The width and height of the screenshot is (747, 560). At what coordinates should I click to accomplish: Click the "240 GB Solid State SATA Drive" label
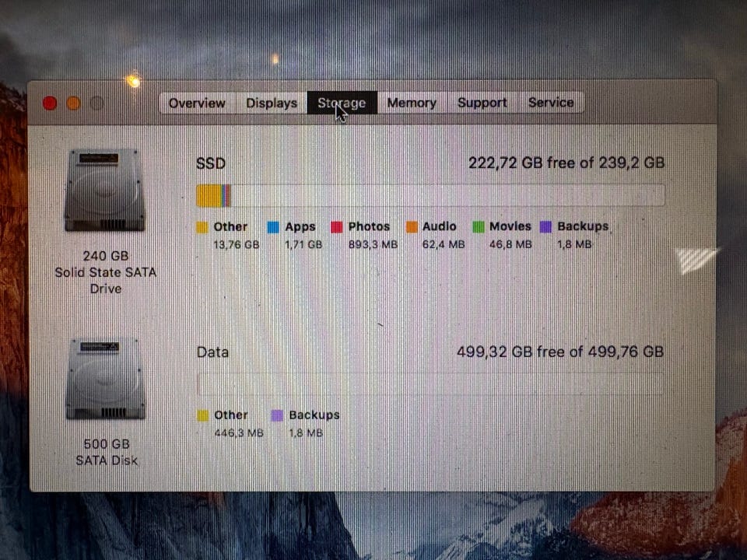click(x=105, y=272)
